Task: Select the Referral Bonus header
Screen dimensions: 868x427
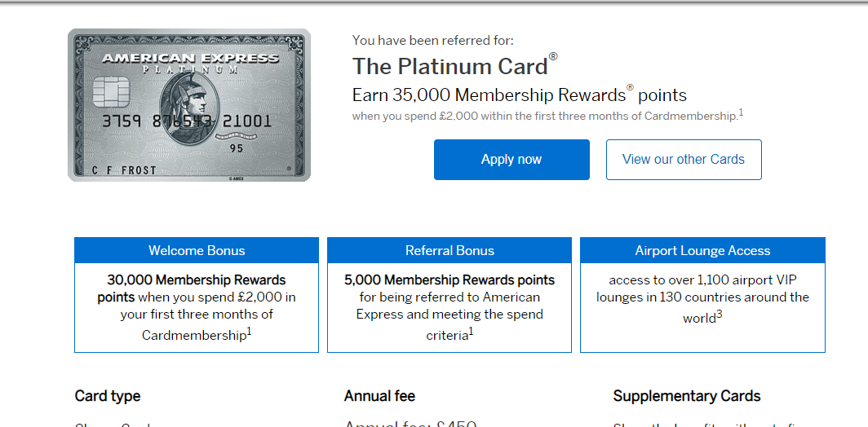Action: click(x=449, y=251)
